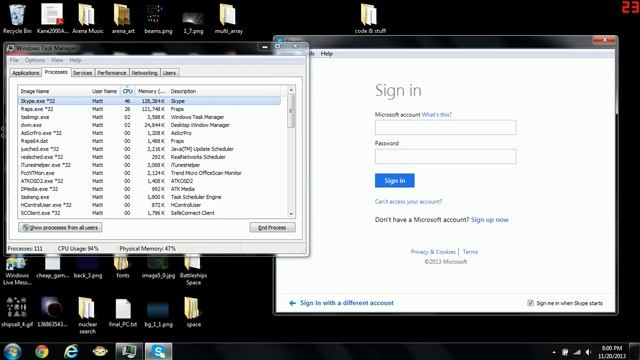The width and height of the screenshot is (640, 360).
Task: Select the back_3.png desktop icon
Action: [x=88, y=267]
